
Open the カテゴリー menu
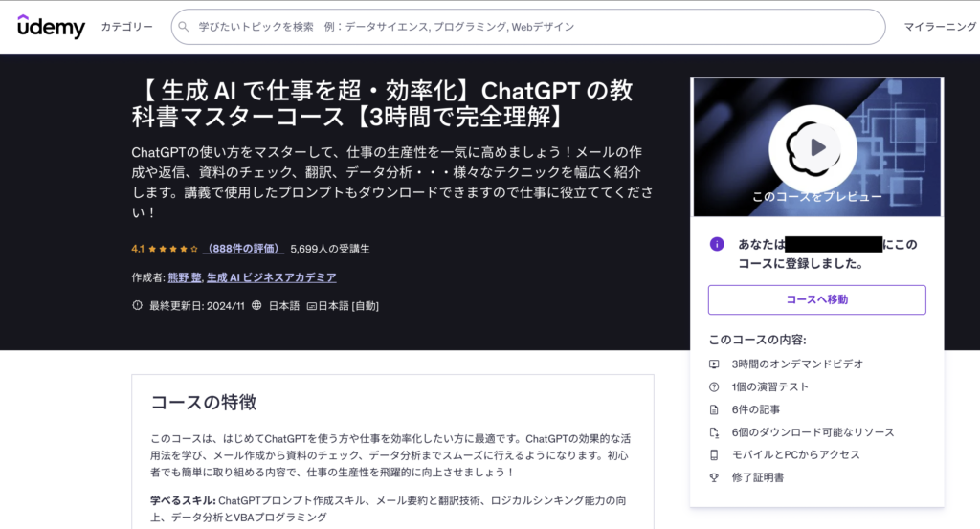click(126, 27)
